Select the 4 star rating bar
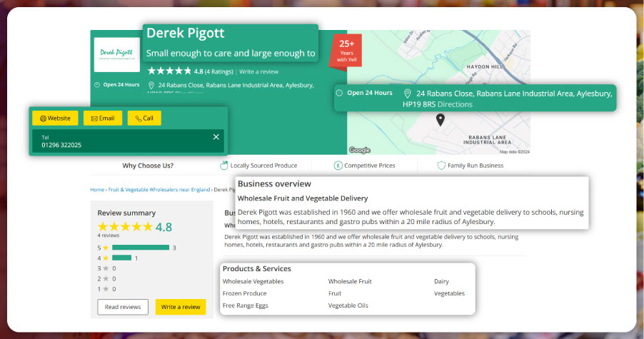 (x=122, y=258)
